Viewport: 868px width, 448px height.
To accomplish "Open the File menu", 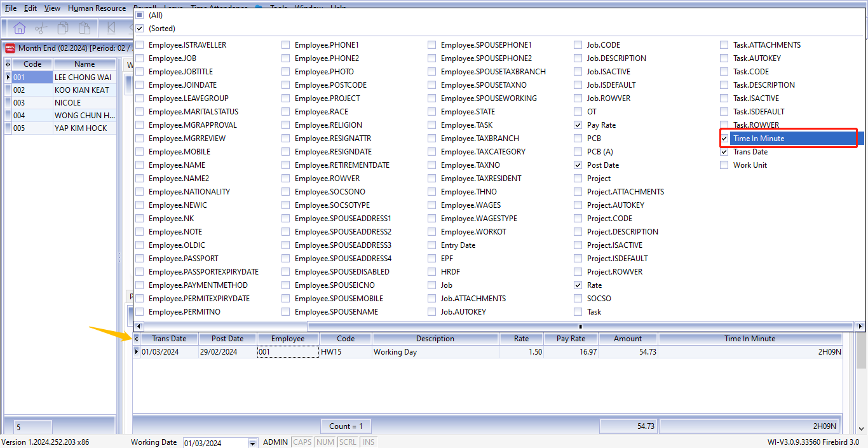I will [x=11, y=8].
